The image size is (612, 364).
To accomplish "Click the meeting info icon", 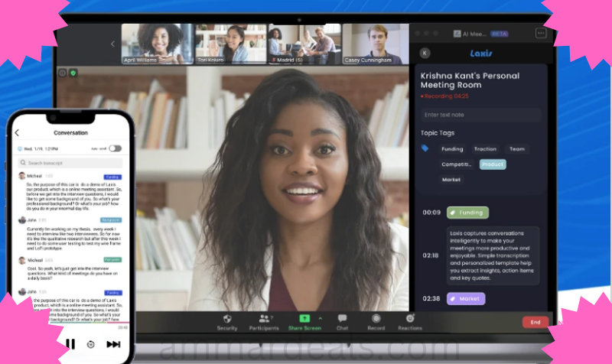I will (63, 73).
